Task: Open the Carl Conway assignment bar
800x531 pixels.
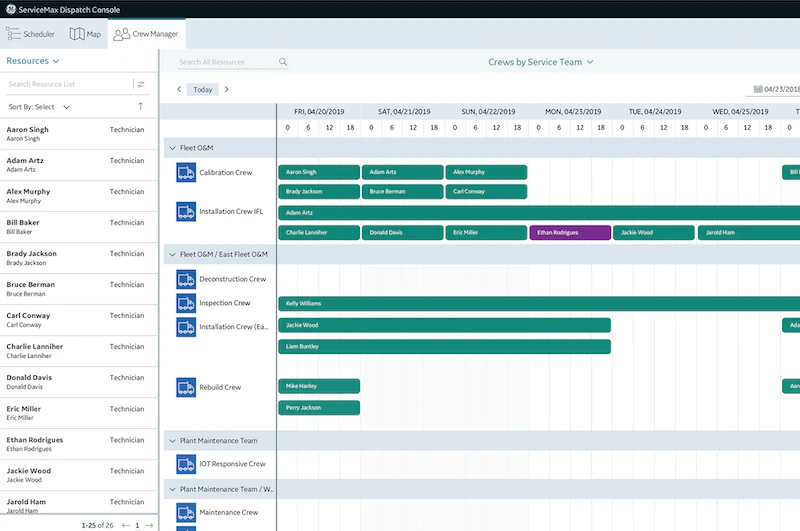Action: pyautogui.click(x=486, y=192)
